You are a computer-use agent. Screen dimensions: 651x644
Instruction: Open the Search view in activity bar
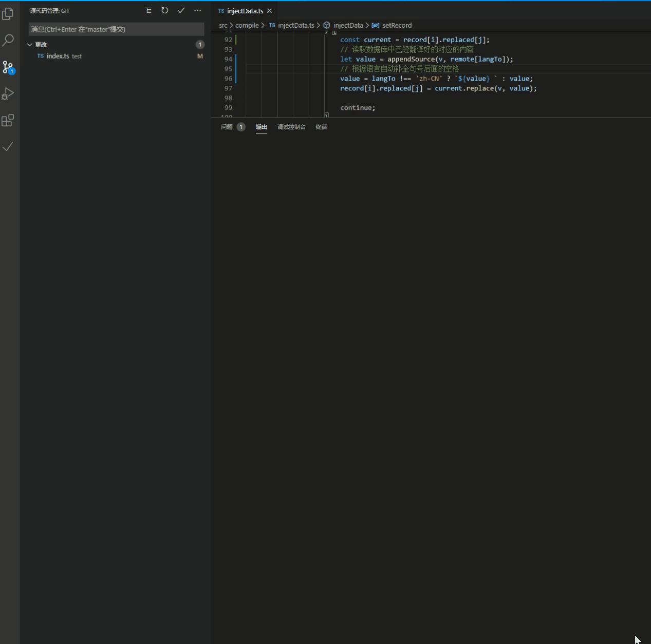8,40
